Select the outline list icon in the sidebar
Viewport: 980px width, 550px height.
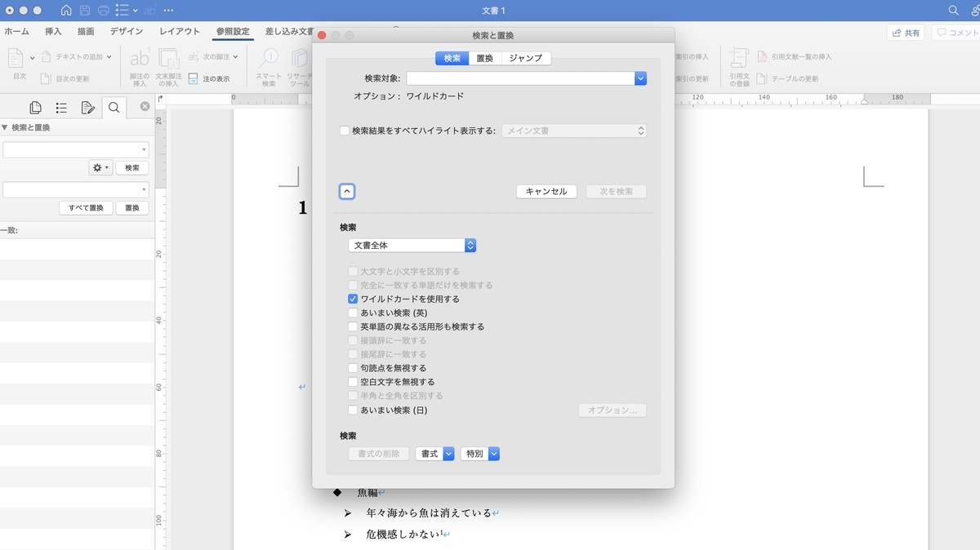60,107
